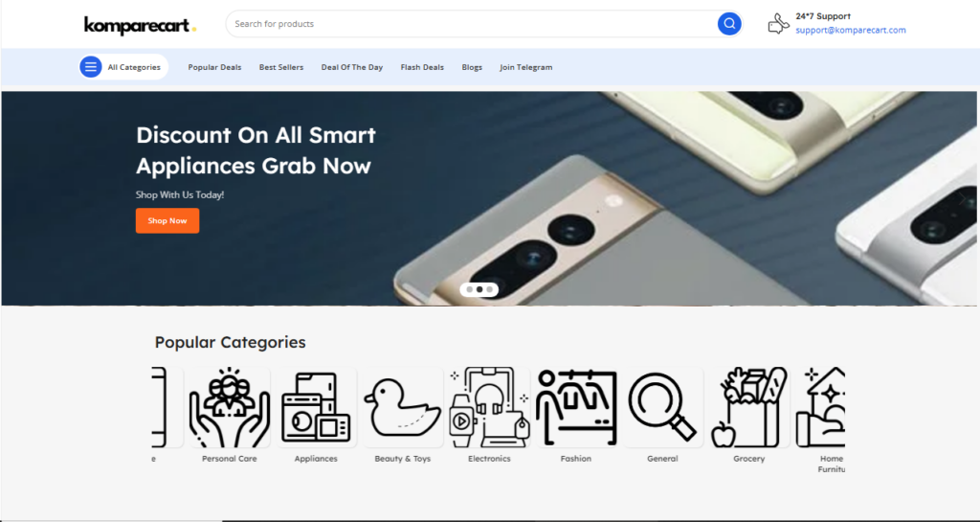The width and height of the screenshot is (980, 522).
Task: Select the Personal Care category icon
Action: [230, 408]
